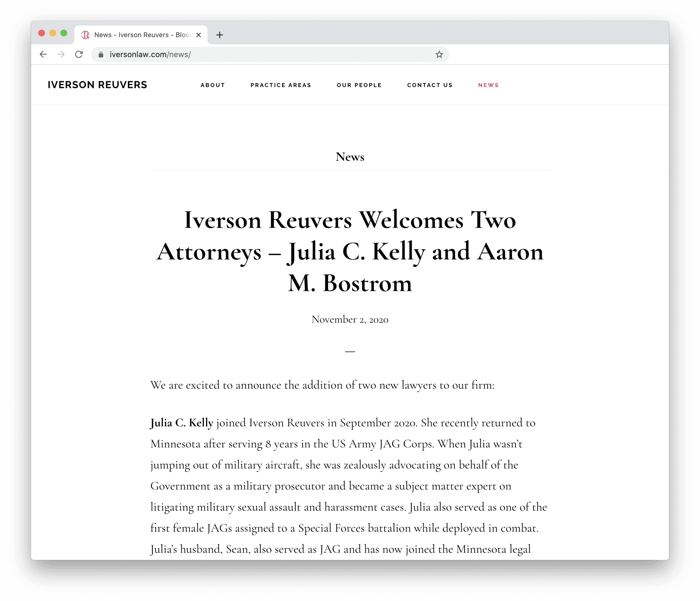Image resolution: width=700 pixels, height=601 pixels.
Task: Click the green maximize window button
Action: [64, 33]
